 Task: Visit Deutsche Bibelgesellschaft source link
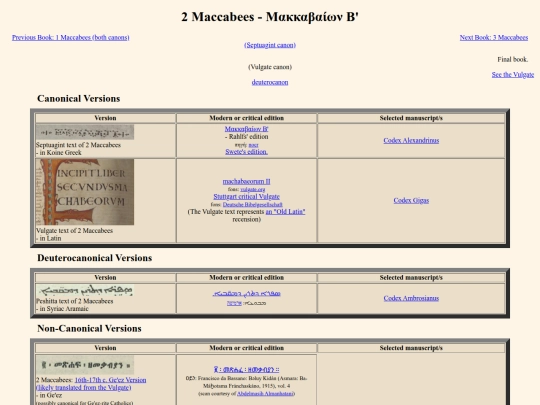pyautogui.click(x=252, y=205)
